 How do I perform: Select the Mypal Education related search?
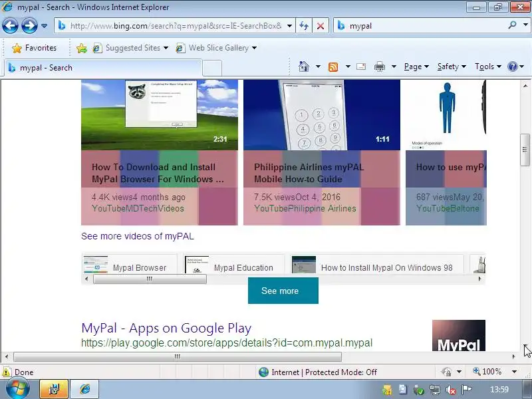(x=233, y=265)
